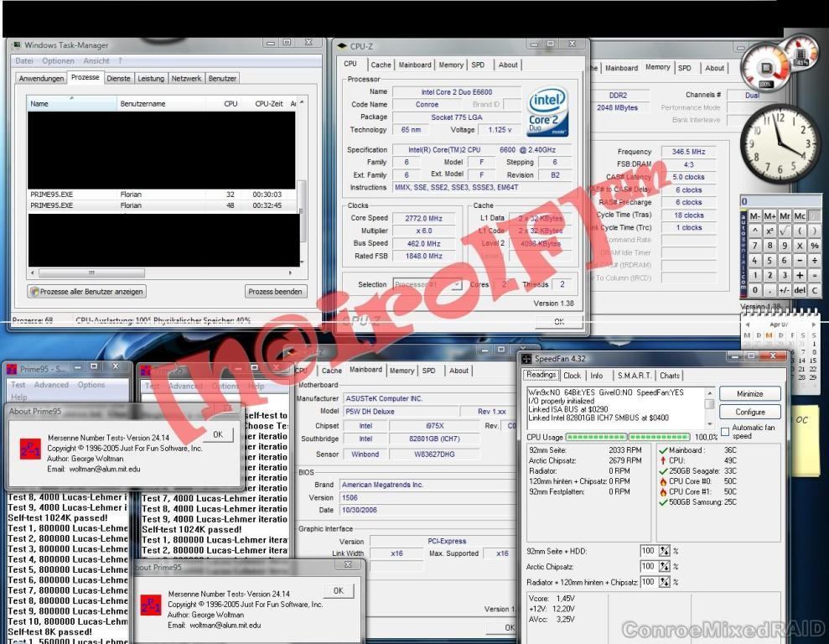Expand the processor Selection dropdown
This screenshot has width=829, height=644.
[x=456, y=284]
